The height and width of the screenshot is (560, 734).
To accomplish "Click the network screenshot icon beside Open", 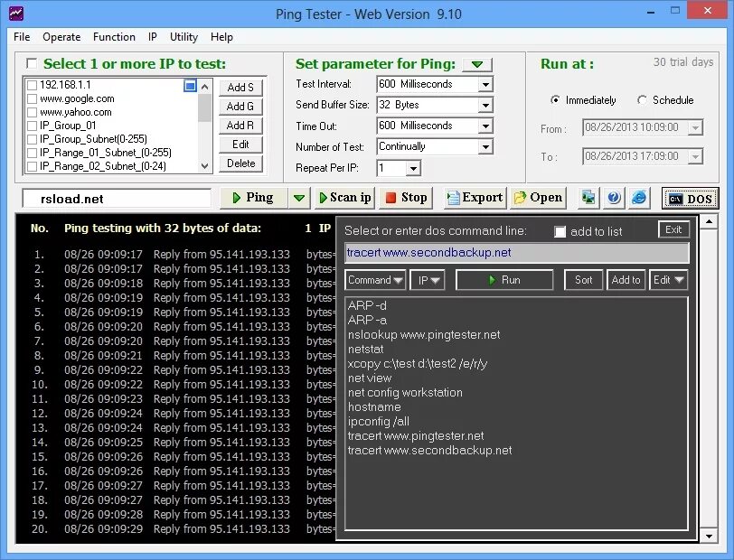I will point(588,198).
